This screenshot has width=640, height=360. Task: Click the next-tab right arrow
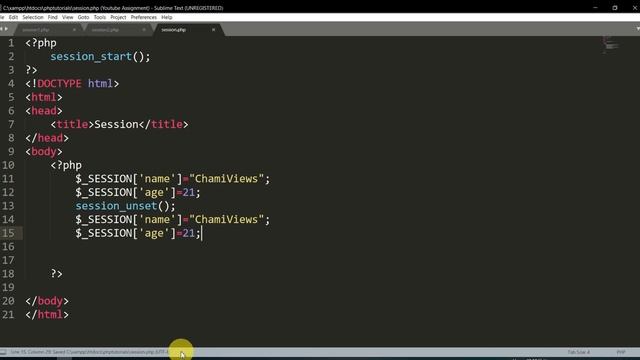click(x=6, y=29)
